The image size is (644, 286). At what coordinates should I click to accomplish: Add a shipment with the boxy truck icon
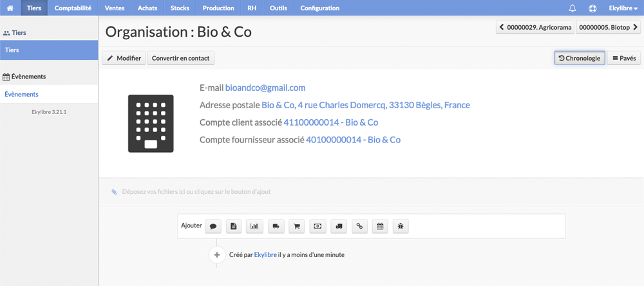point(339,226)
